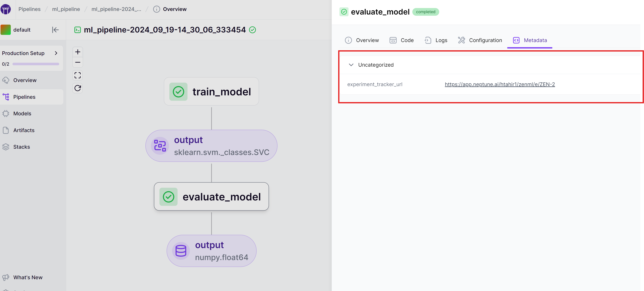Open the Neptune experiment tracker URL
Image resolution: width=644 pixels, height=291 pixels.
click(x=499, y=84)
